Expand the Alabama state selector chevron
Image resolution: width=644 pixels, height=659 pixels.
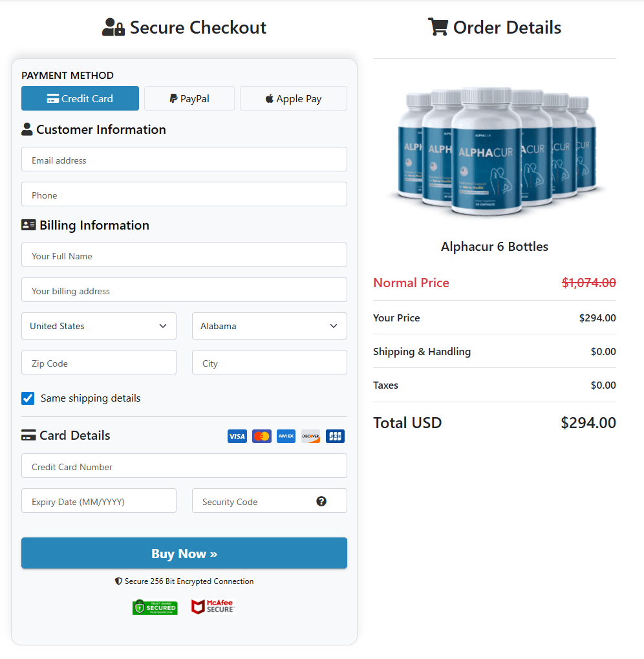point(334,326)
